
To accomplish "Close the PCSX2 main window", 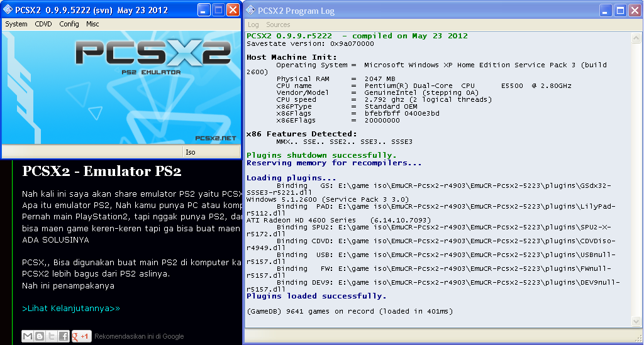I will tap(233, 10).
